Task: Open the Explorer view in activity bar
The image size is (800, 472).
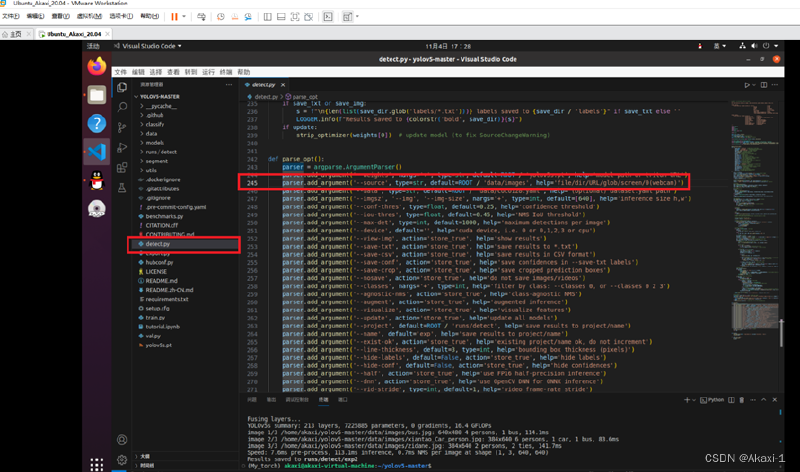Action: (x=122, y=87)
